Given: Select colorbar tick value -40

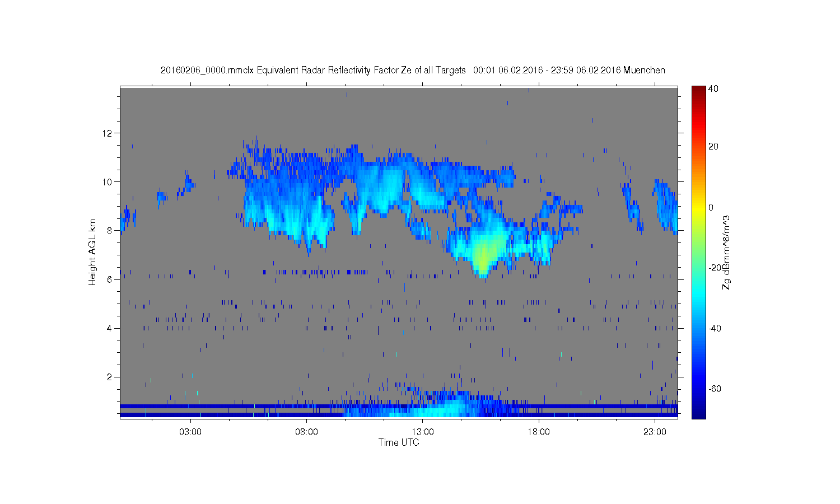Looking at the screenshot, I should click(715, 328).
